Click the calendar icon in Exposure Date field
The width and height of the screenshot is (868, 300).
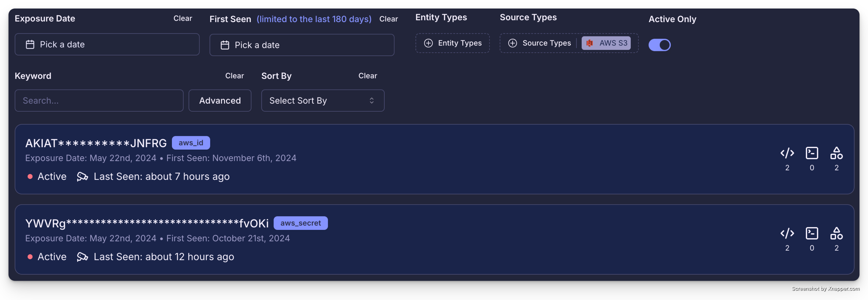30,44
